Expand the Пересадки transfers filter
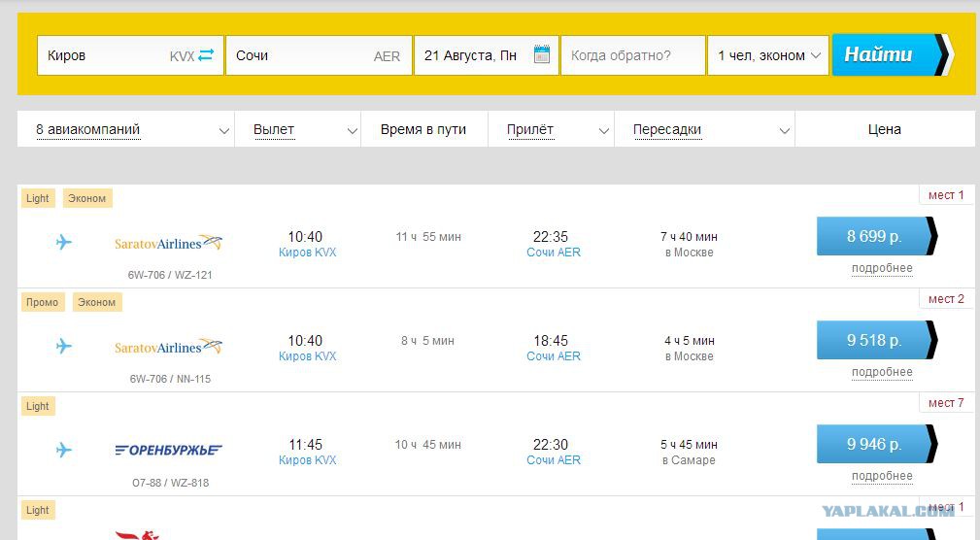 [704, 129]
